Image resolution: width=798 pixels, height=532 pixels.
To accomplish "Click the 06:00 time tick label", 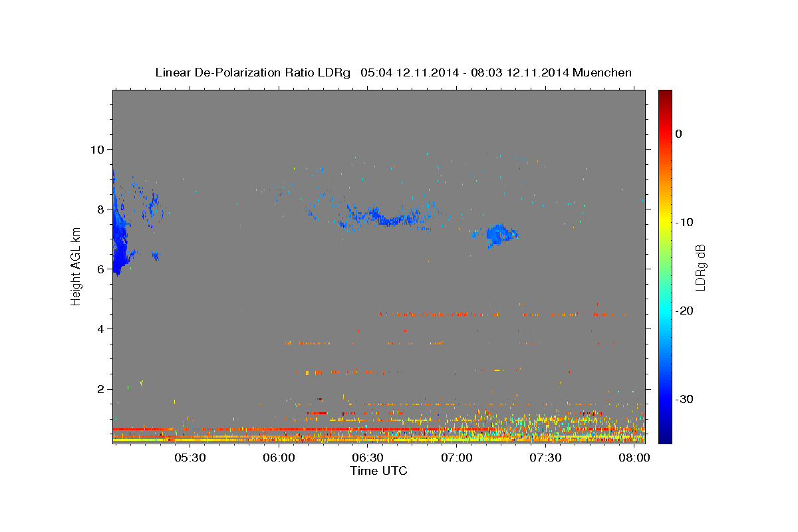I will click(279, 458).
